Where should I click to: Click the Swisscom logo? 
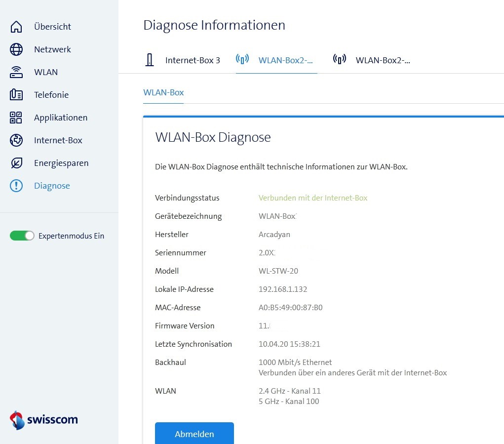coord(43,419)
